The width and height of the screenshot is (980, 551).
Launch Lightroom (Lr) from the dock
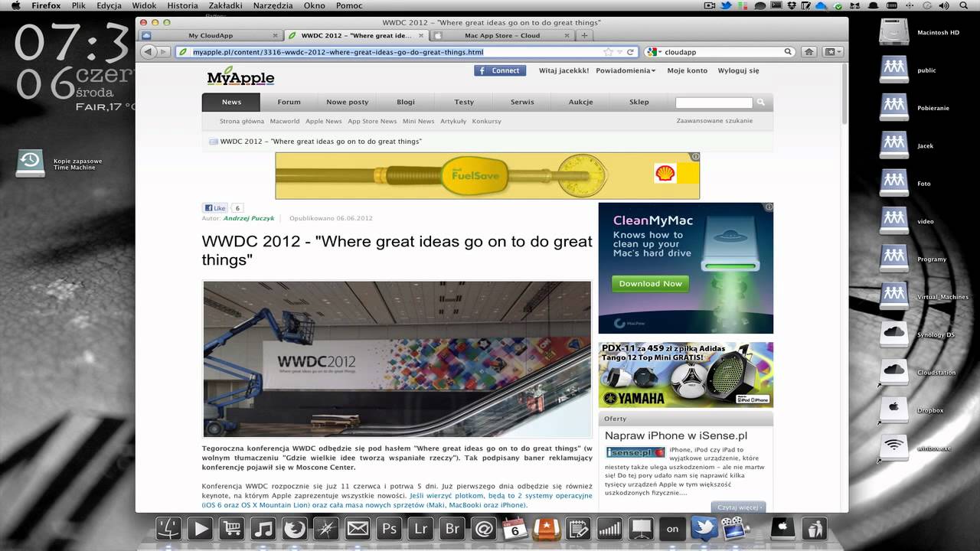(x=420, y=529)
